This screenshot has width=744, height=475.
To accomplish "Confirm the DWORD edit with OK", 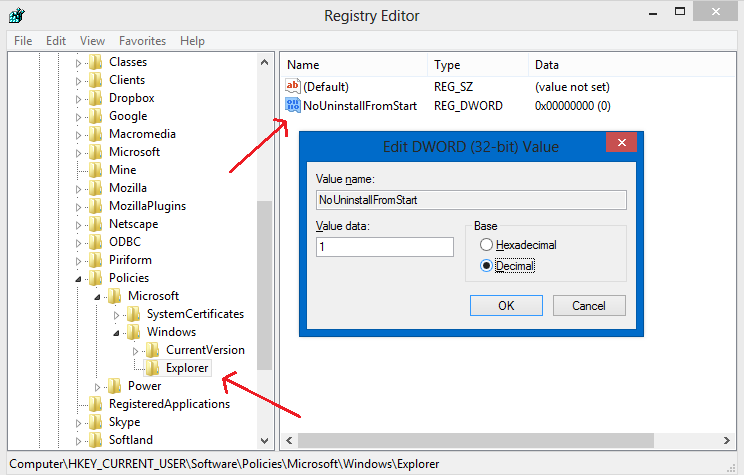I will click(506, 306).
